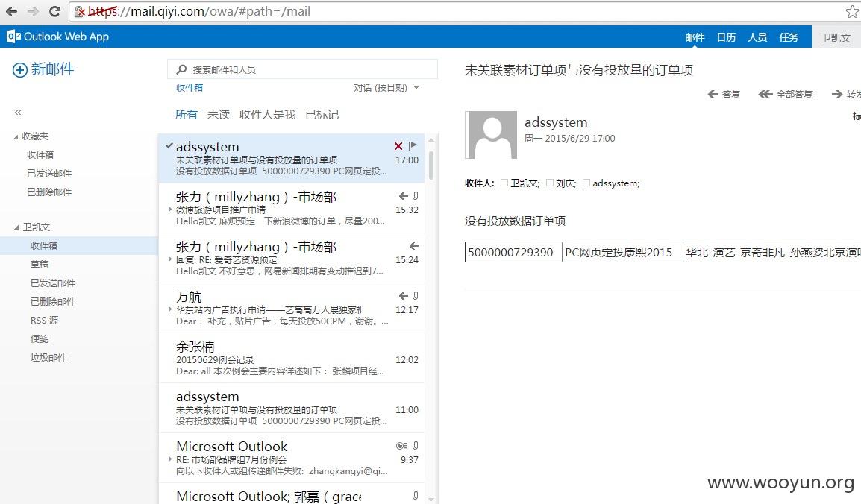861x504 pixels.
Task: Click the sender avatar of adssystem
Action: (x=492, y=135)
